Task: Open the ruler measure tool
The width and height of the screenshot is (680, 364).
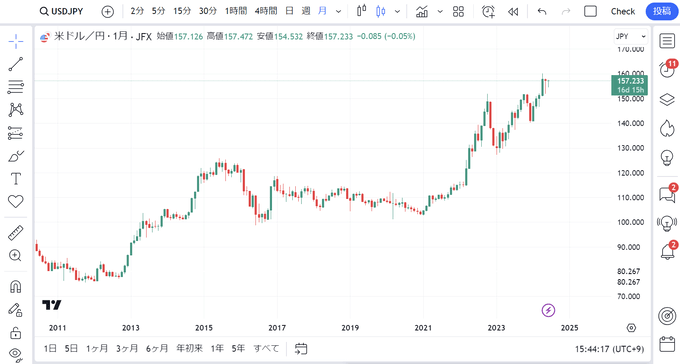Action: tap(16, 233)
